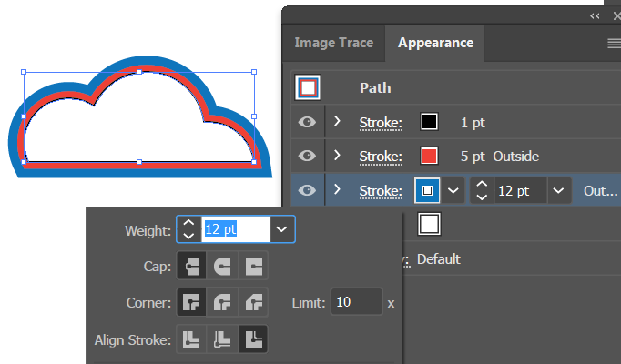Select the Bevel Join corner icon
Screen dimensions: 621x364
[253, 303]
